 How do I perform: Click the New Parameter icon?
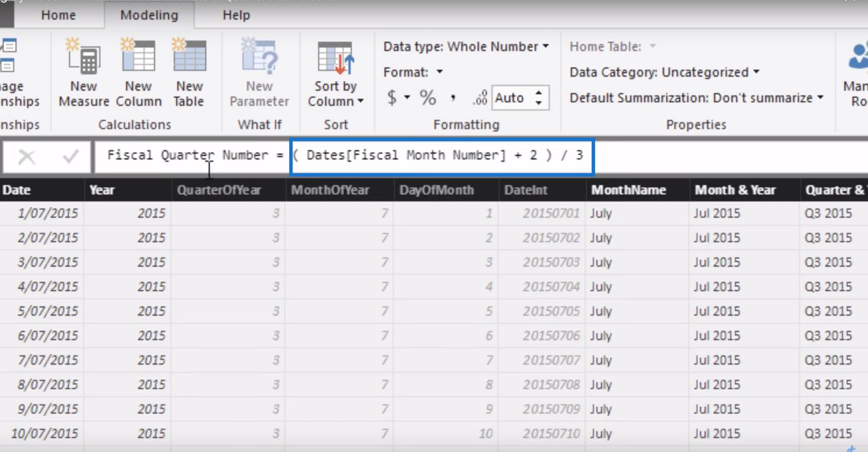click(x=259, y=56)
